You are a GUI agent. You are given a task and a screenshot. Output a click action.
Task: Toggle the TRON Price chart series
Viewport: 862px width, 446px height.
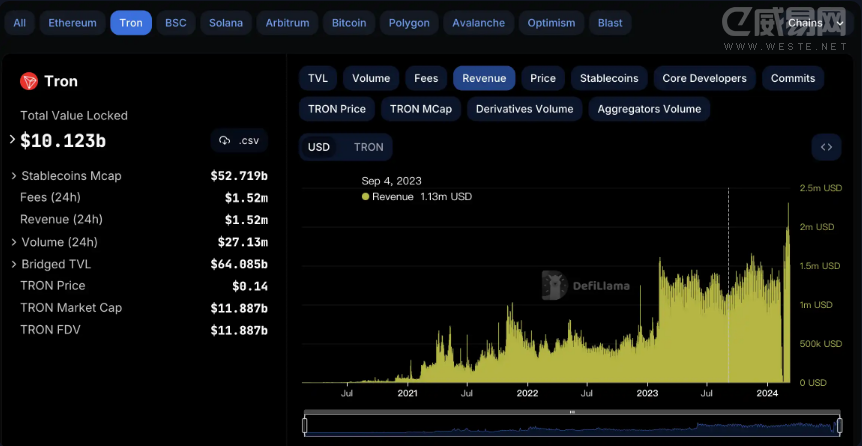pos(337,109)
